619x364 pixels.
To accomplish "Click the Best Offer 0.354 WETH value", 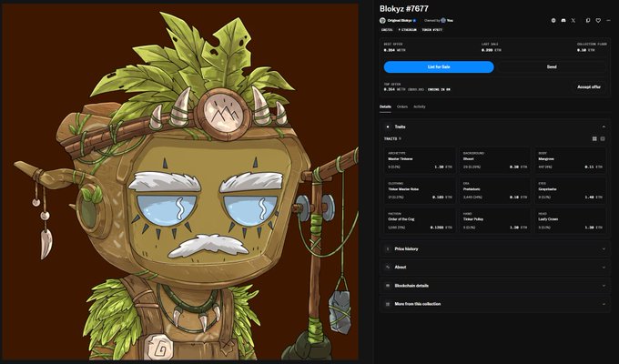I will click(395, 50).
